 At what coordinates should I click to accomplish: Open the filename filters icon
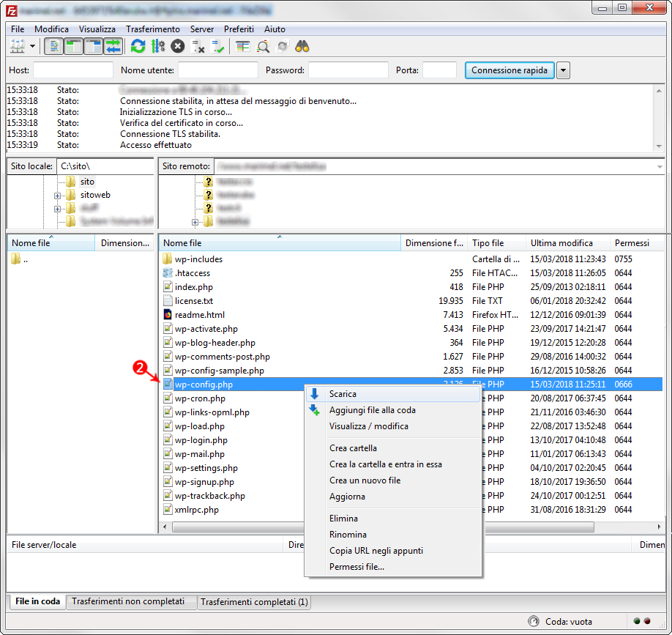pos(243,46)
